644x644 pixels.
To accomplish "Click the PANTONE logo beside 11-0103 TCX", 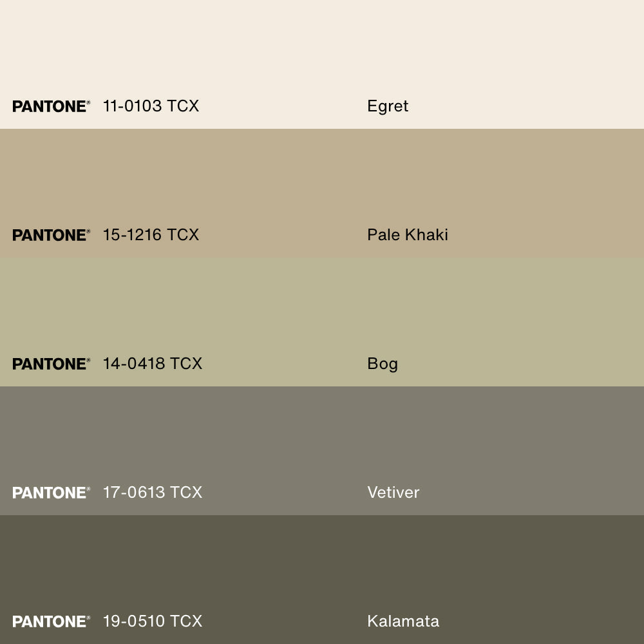I will click(x=52, y=106).
